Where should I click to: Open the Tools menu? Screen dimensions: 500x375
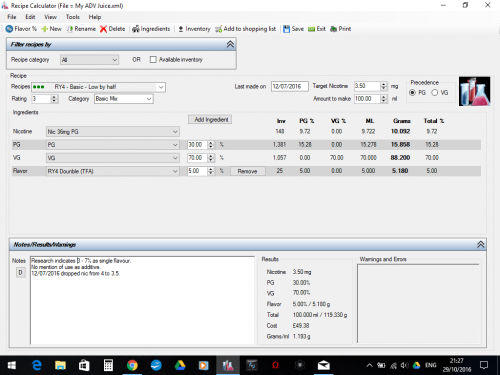72,17
